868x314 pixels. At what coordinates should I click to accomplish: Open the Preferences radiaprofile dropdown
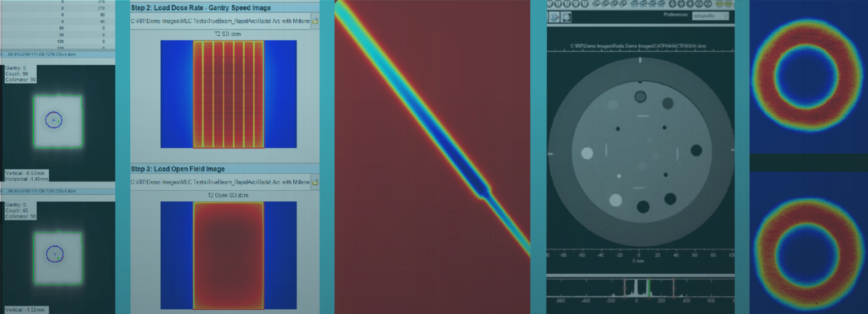[725, 16]
